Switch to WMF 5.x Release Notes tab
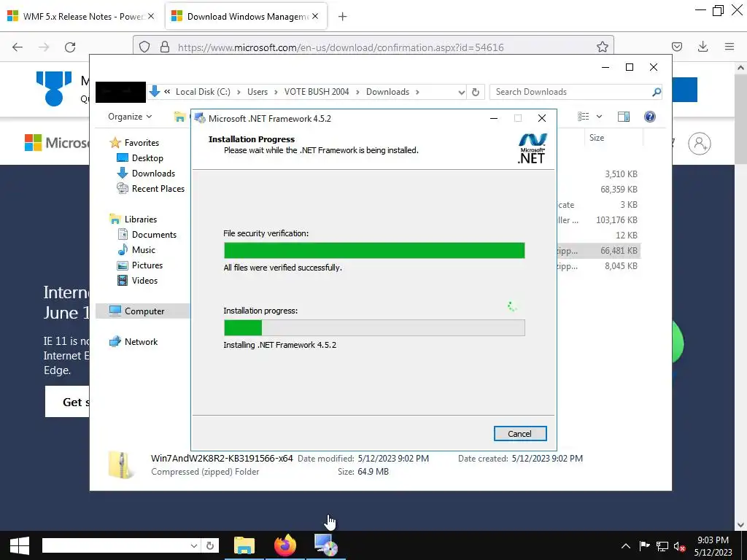747x560 pixels. tap(81, 17)
